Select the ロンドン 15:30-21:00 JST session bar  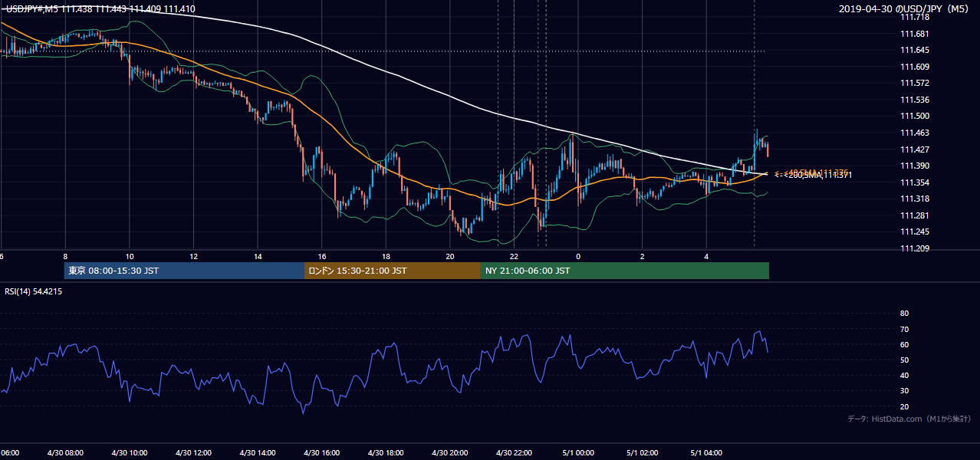[393, 271]
